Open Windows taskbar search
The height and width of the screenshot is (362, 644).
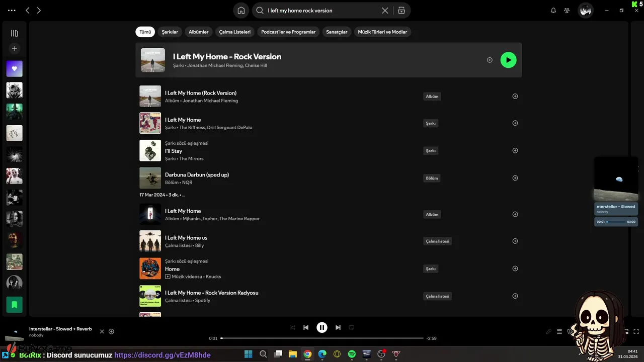click(x=263, y=354)
